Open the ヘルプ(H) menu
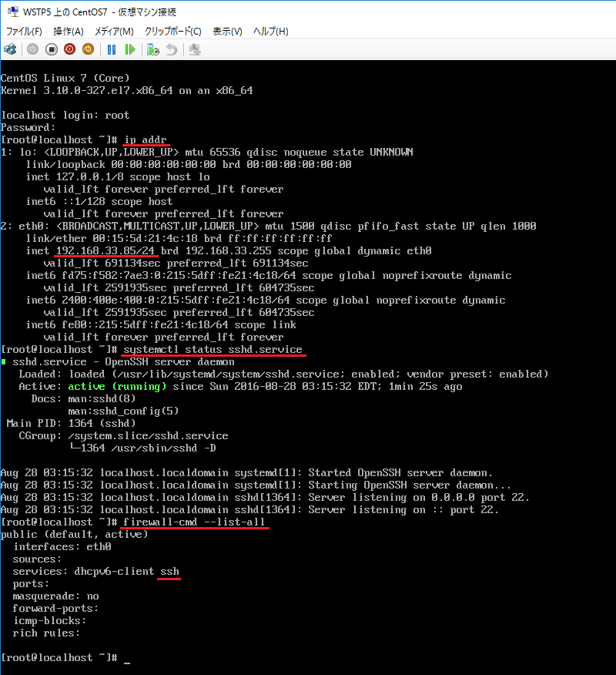This screenshot has height=675, width=616. 270,32
